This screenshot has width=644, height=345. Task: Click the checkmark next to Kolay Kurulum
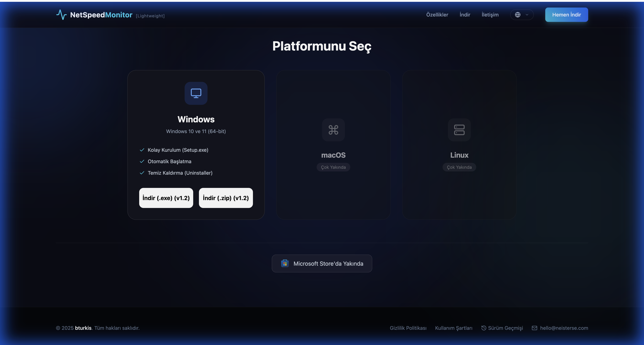(142, 150)
